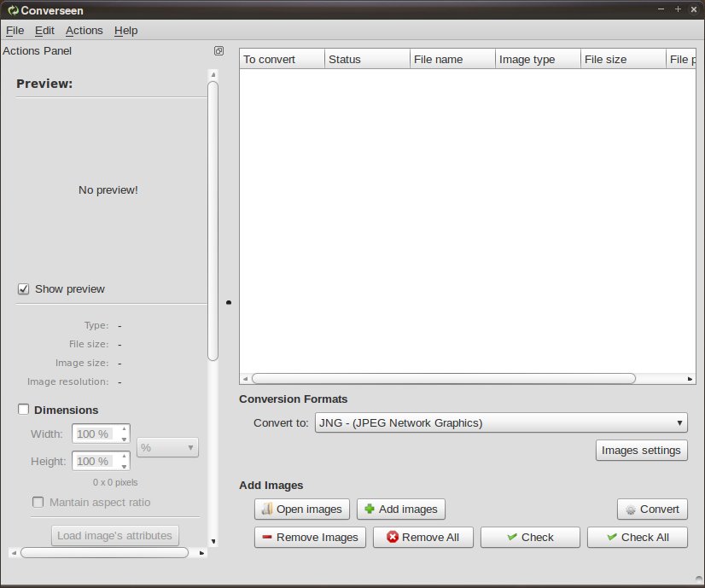This screenshot has width=705, height=588.
Task: Click the Width percentage field
Action: point(96,434)
